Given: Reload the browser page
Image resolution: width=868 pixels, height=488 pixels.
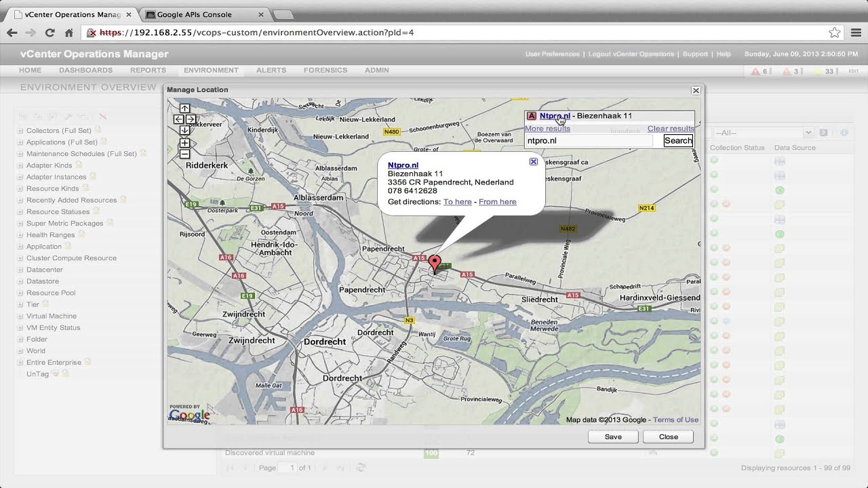Looking at the screenshot, I should (x=50, y=33).
